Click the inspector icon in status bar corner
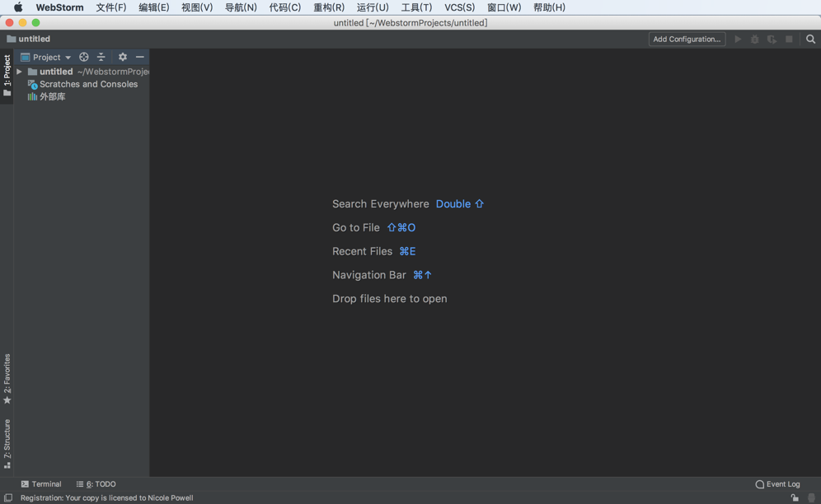821x504 pixels. 812,497
